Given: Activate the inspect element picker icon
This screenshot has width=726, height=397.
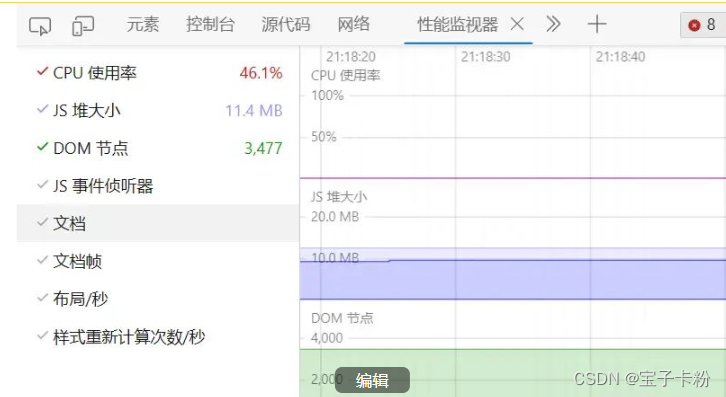Looking at the screenshot, I should click(40, 25).
